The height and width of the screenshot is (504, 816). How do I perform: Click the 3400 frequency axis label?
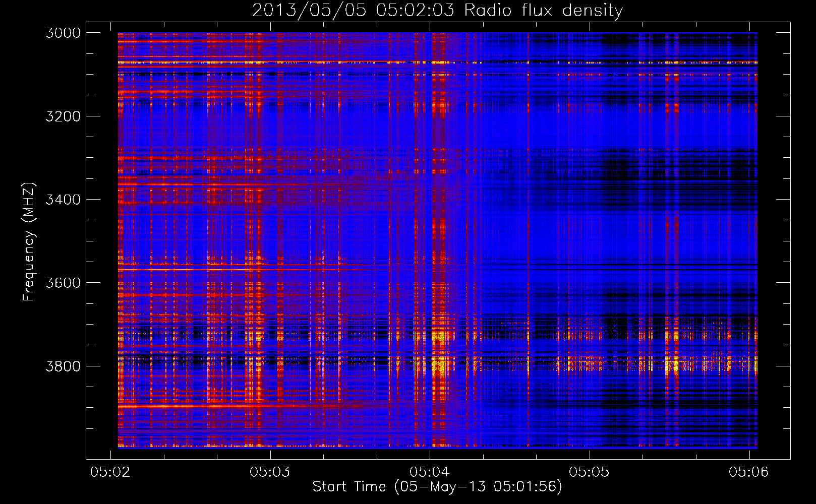pyautogui.click(x=63, y=200)
